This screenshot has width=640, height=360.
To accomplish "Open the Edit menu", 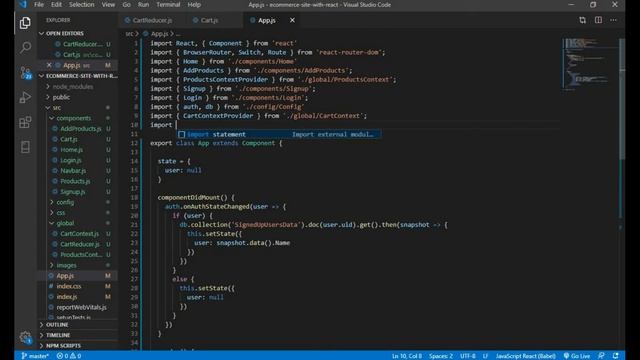I will (x=56, y=4).
